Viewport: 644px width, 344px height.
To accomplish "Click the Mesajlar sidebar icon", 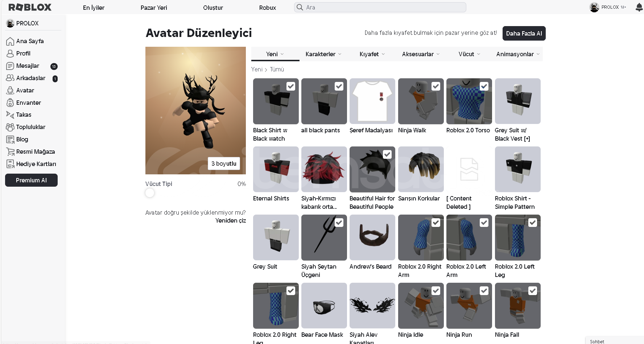I will [10, 66].
